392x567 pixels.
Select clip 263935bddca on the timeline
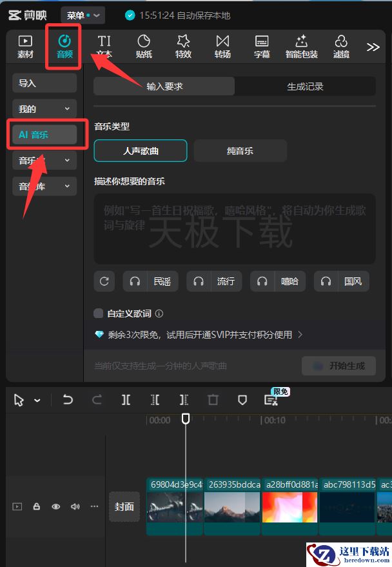(x=232, y=506)
